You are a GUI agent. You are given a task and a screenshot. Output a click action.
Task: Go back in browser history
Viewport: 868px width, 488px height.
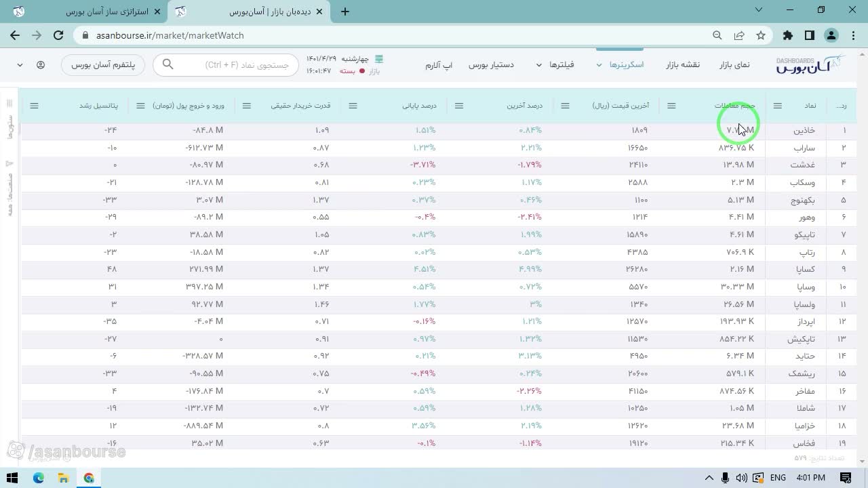15,35
